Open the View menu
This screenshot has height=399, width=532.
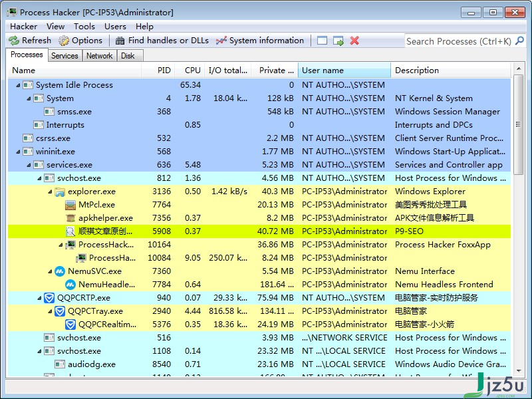(55, 27)
